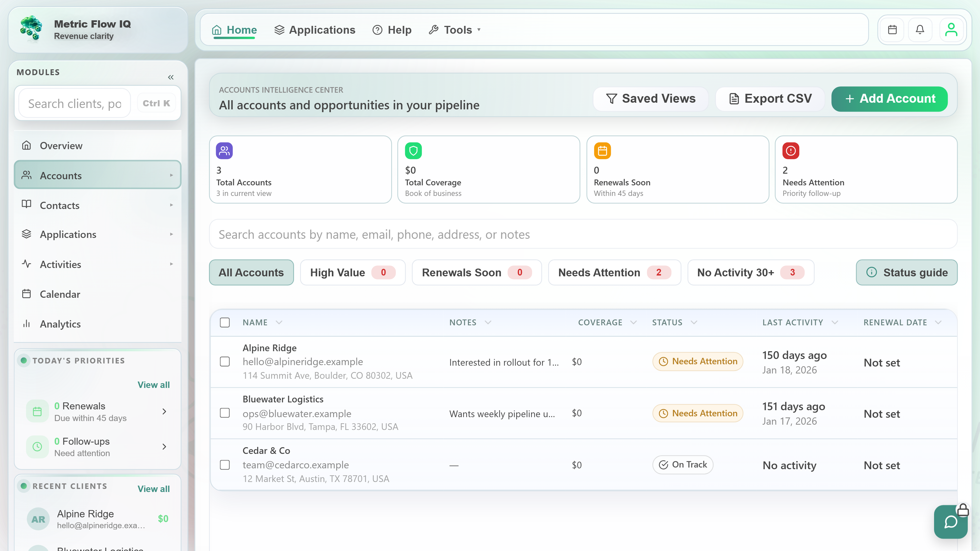Image resolution: width=980 pixels, height=551 pixels.
Task: Click the red Needs Attention alert icon
Action: (791, 151)
